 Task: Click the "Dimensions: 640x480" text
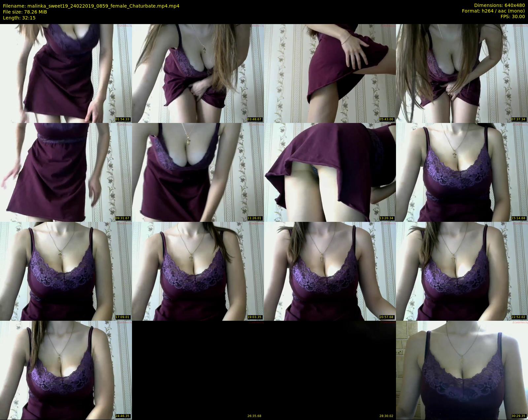click(499, 5)
